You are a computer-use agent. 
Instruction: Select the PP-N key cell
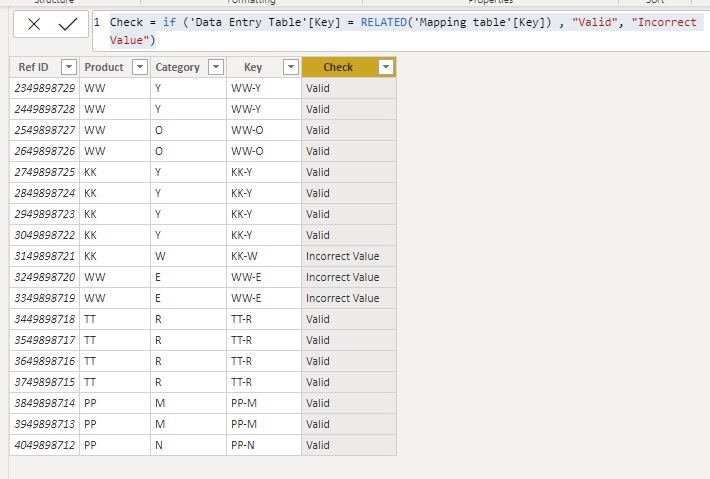[264, 445]
